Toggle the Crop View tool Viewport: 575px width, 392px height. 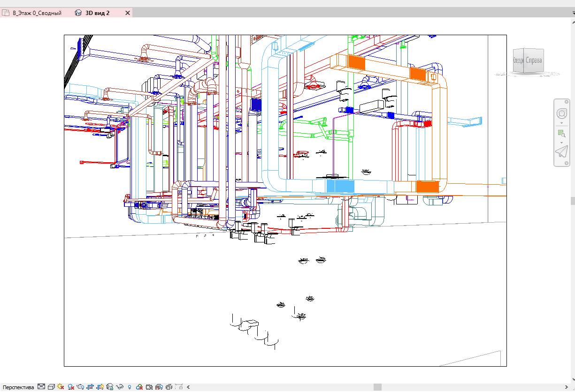(89, 387)
